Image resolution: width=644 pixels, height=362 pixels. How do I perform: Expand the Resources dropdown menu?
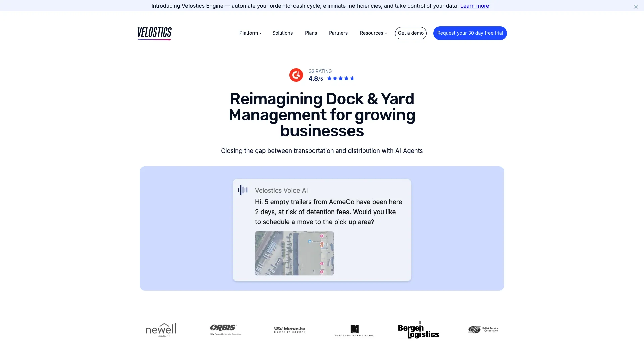(x=373, y=33)
